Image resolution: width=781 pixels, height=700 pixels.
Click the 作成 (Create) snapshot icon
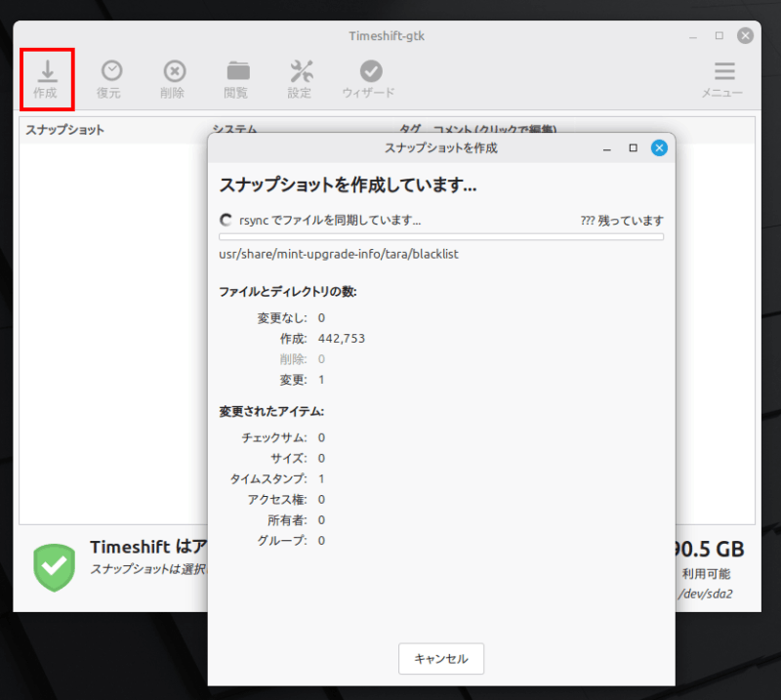click(47, 72)
